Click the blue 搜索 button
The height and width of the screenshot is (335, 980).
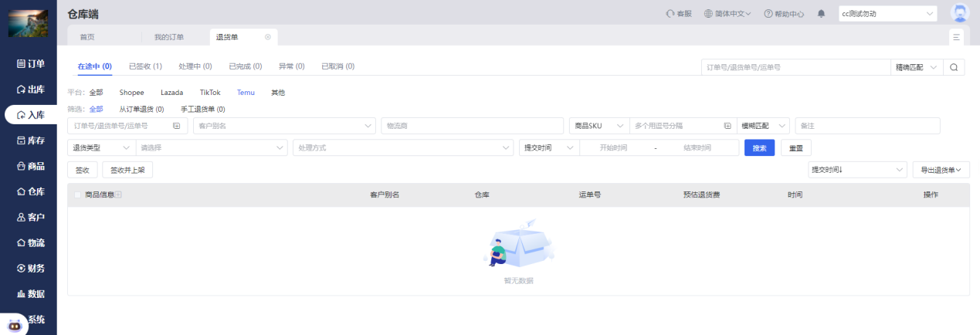click(759, 147)
